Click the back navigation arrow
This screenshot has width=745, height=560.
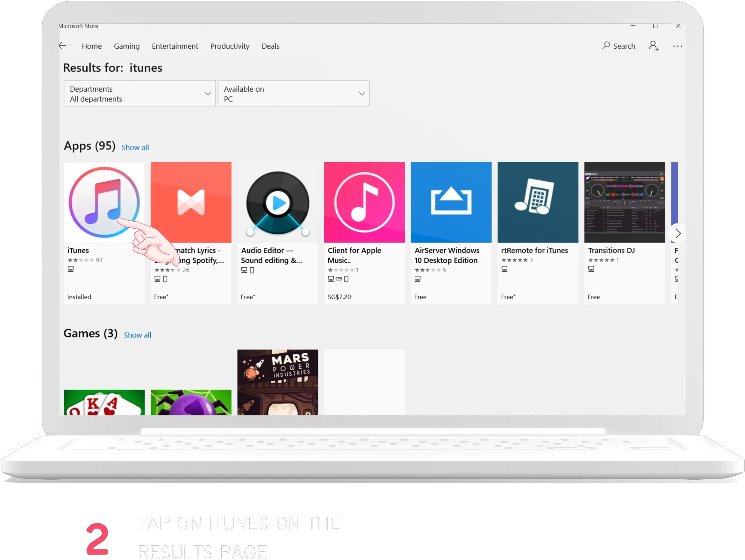pos(63,46)
